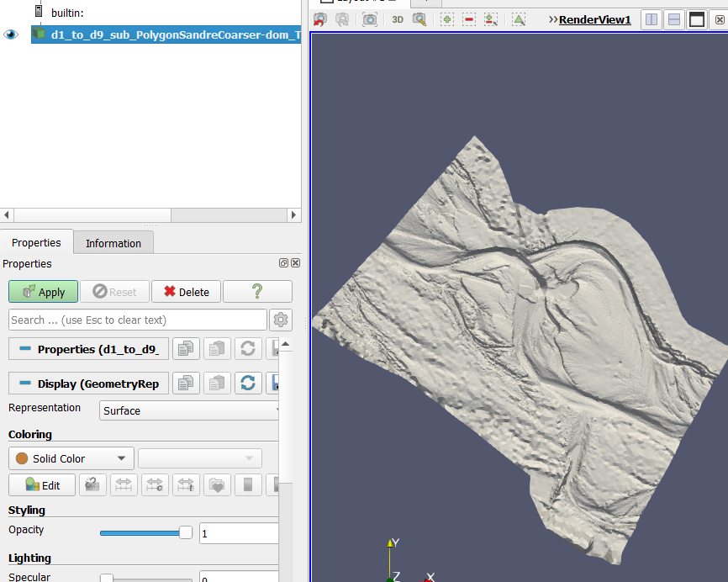Toggle the 3D interaction mode button
728x582 pixels.
coord(397,19)
